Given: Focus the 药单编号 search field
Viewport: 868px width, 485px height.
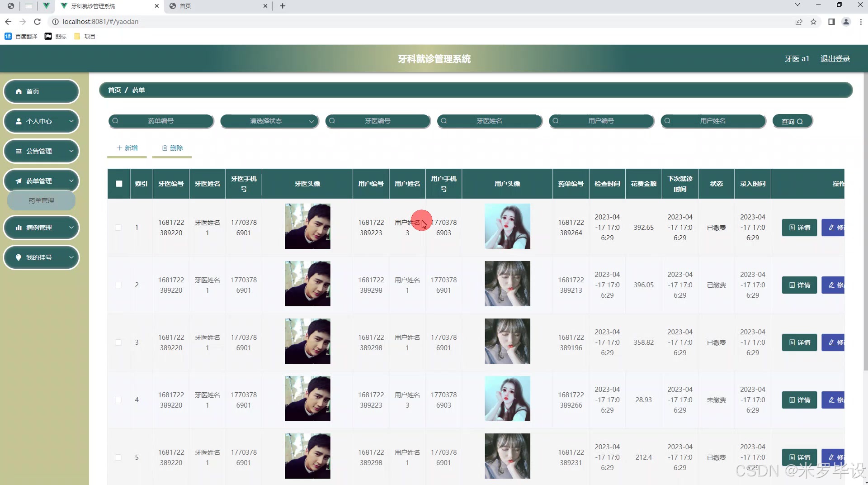Looking at the screenshot, I should [x=161, y=121].
